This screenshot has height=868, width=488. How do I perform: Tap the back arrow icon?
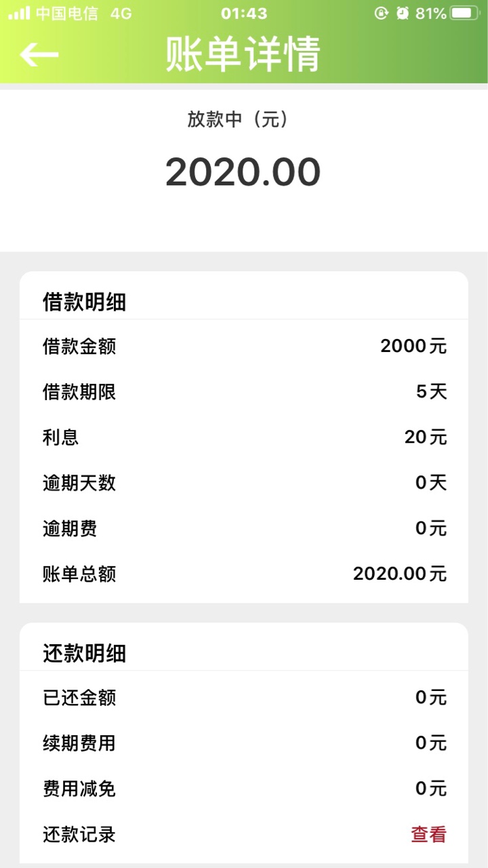pyautogui.click(x=39, y=54)
